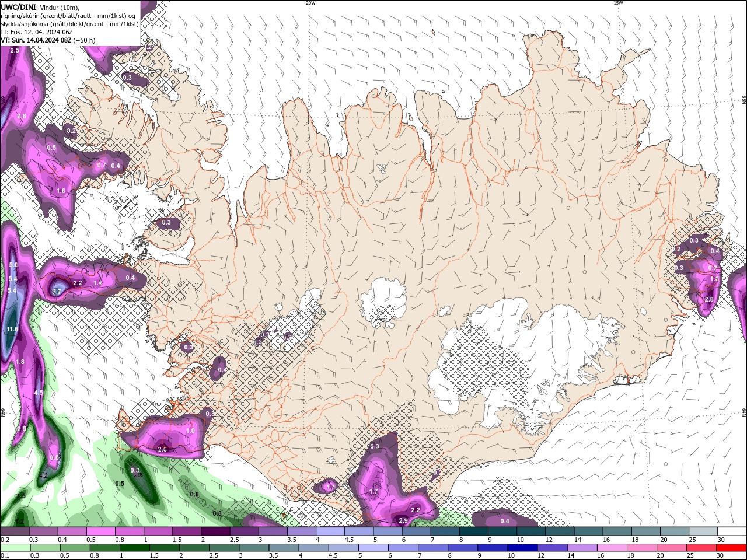This screenshot has height=560, width=747.
Task: Click the 'slydda/snjókoma' line in the title box
Action: (x=69, y=24)
